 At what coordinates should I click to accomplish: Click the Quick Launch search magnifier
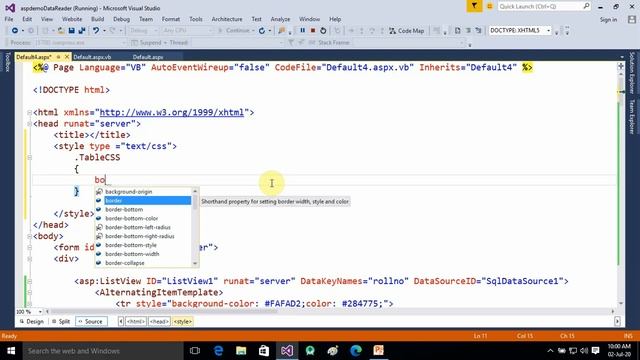[x=586, y=6]
